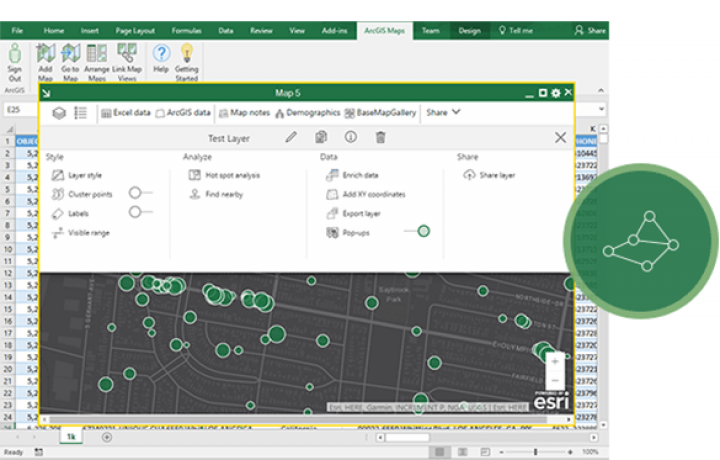The width and height of the screenshot is (720, 460).
Task: Click Export layer option
Action: [x=353, y=213]
